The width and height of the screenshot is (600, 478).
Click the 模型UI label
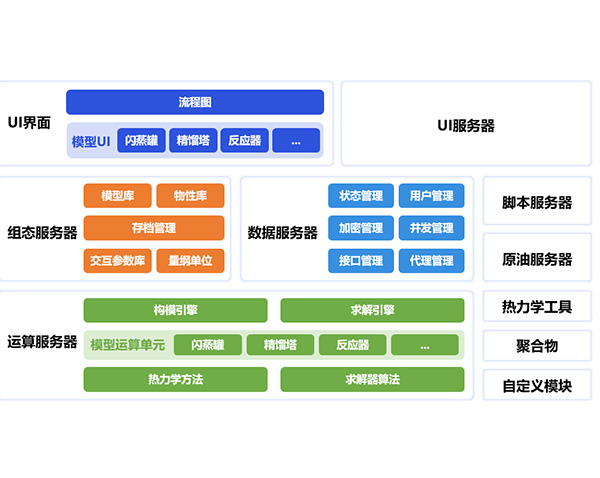click(x=91, y=142)
